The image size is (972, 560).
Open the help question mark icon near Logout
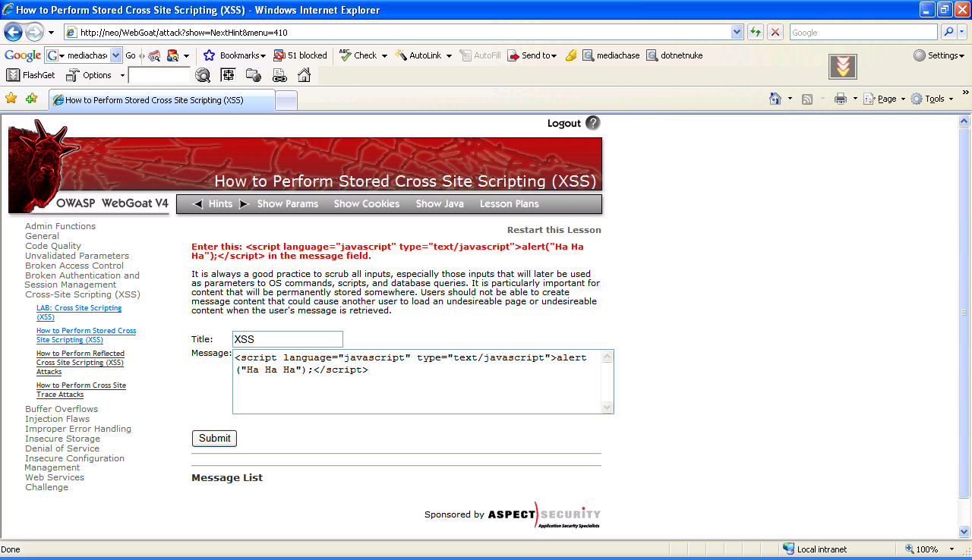tap(593, 123)
